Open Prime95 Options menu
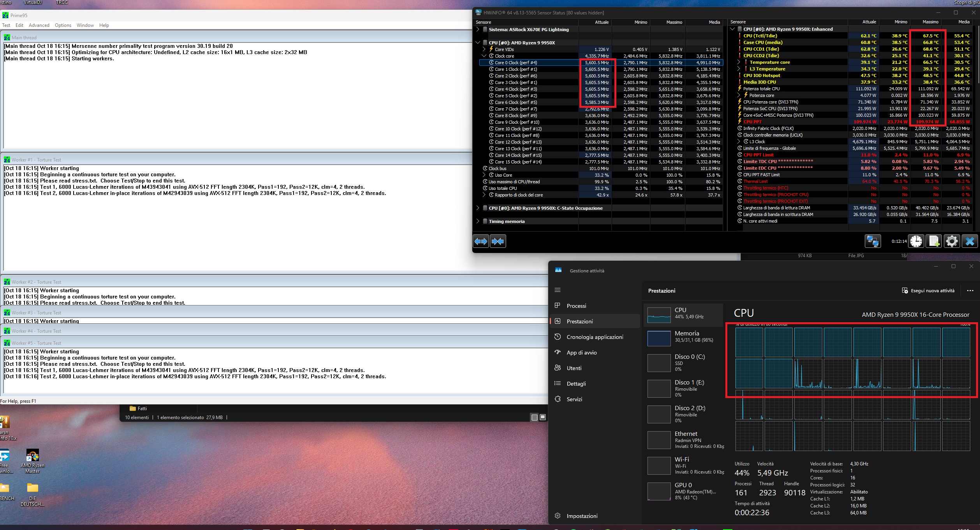The image size is (980, 530). pyautogui.click(x=63, y=25)
